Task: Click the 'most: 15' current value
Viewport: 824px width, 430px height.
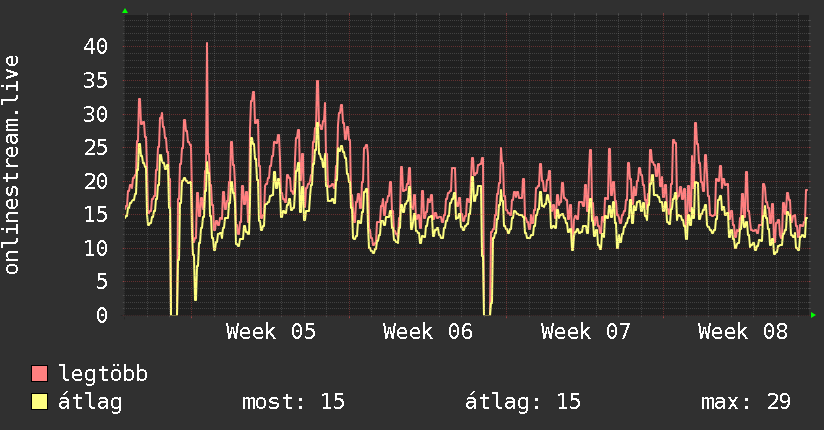Action: pos(293,402)
